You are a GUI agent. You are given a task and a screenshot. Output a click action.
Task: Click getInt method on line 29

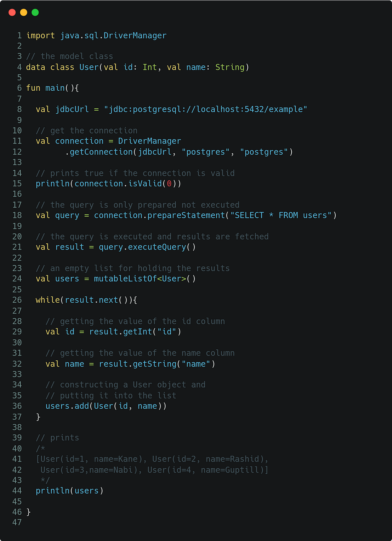click(137, 332)
